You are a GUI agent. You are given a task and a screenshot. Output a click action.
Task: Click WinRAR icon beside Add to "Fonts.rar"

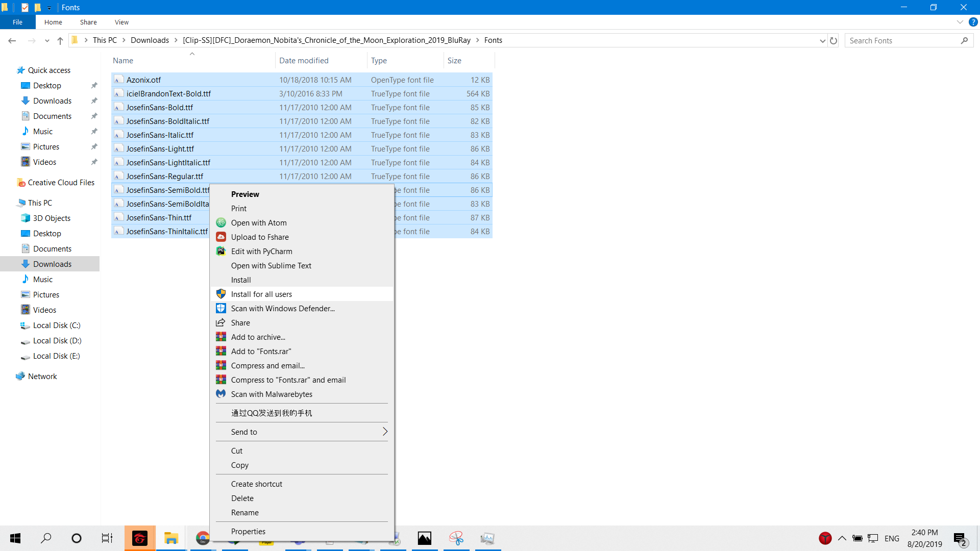pos(221,352)
